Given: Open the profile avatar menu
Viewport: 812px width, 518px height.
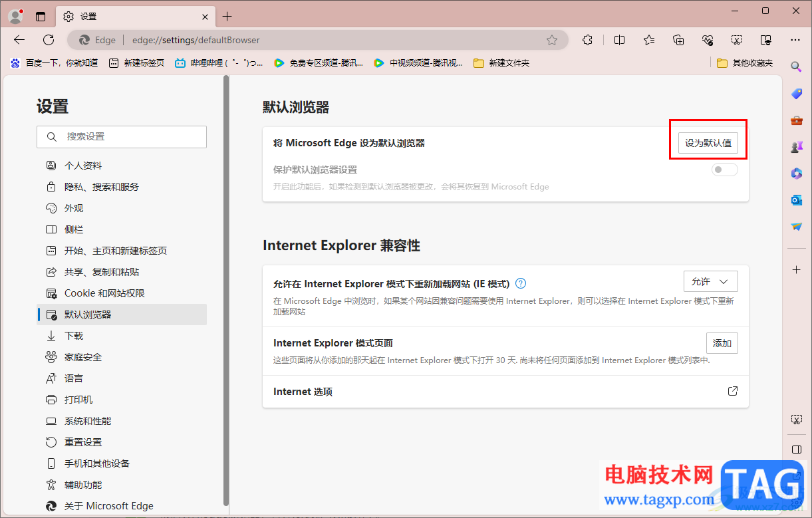Looking at the screenshot, I should click(x=16, y=16).
